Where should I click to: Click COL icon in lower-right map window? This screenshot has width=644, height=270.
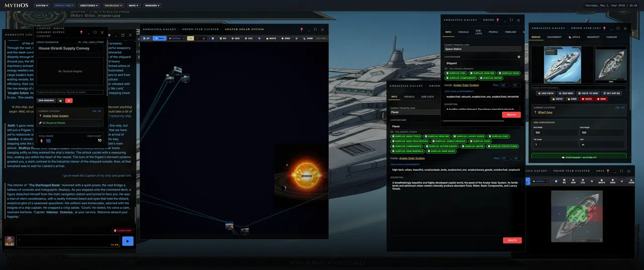582,182
